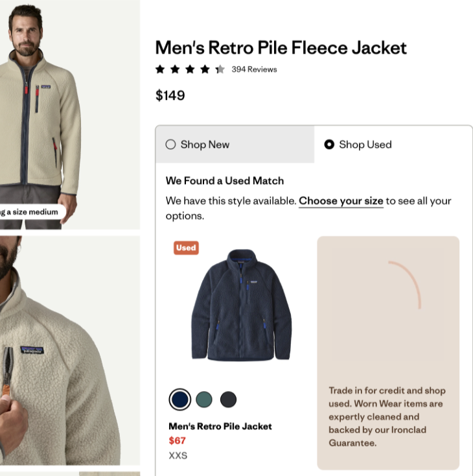Pick the green color swatch
The width and height of the screenshot is (473, 476).
point(204,399)
